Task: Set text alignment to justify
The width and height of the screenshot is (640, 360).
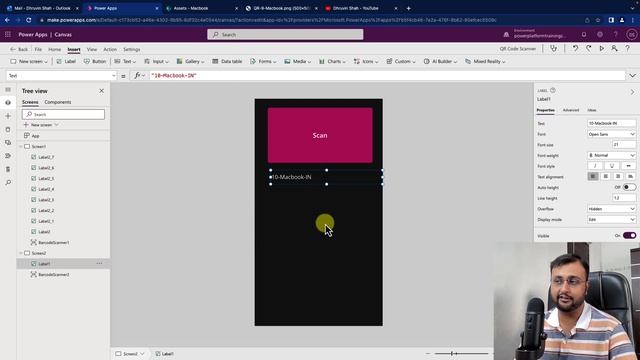Action: click(x=630, y=176)
